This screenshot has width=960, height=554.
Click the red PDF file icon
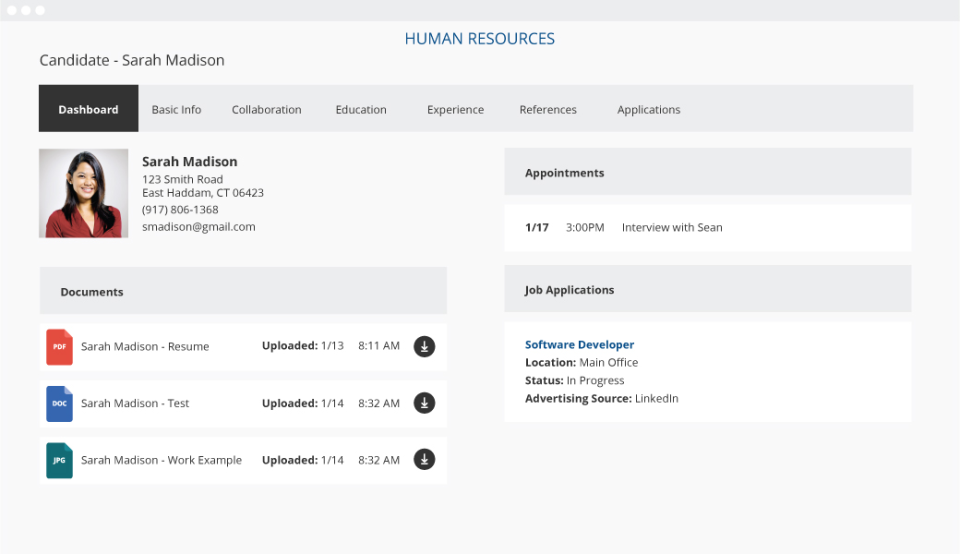point(59,346)
